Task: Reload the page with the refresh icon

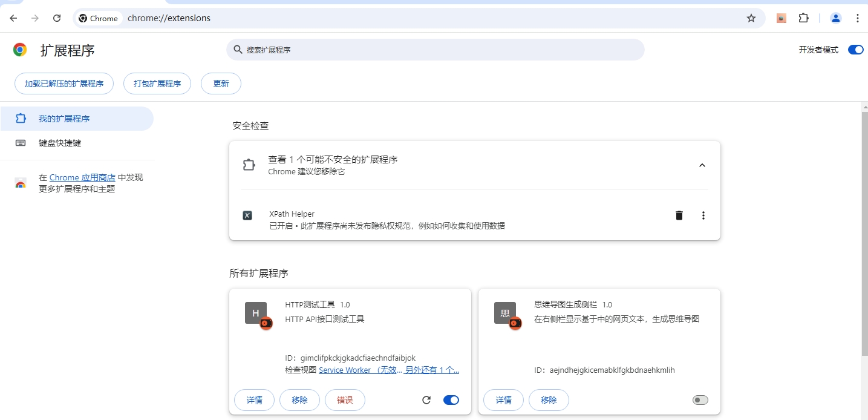Action: pos(57,18)
